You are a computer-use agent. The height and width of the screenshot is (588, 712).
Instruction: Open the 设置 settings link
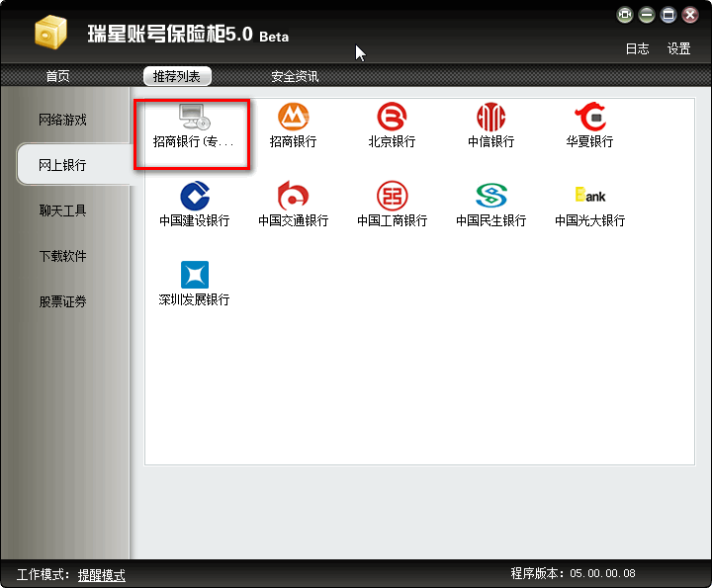tap(678, 48)
